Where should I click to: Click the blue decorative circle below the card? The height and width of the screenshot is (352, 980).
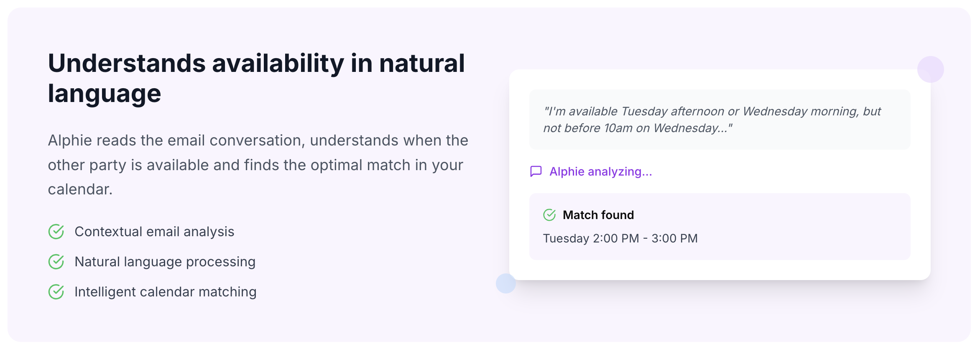506,283
